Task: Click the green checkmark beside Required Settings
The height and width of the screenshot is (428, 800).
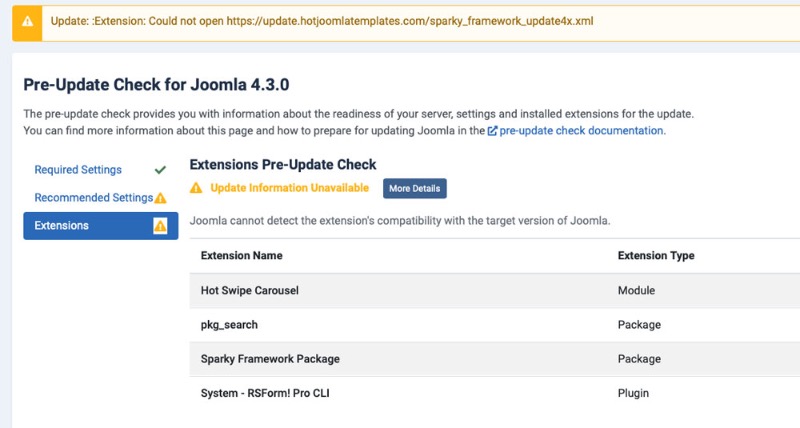Action: pyautogui.click(x=160, y=170)
